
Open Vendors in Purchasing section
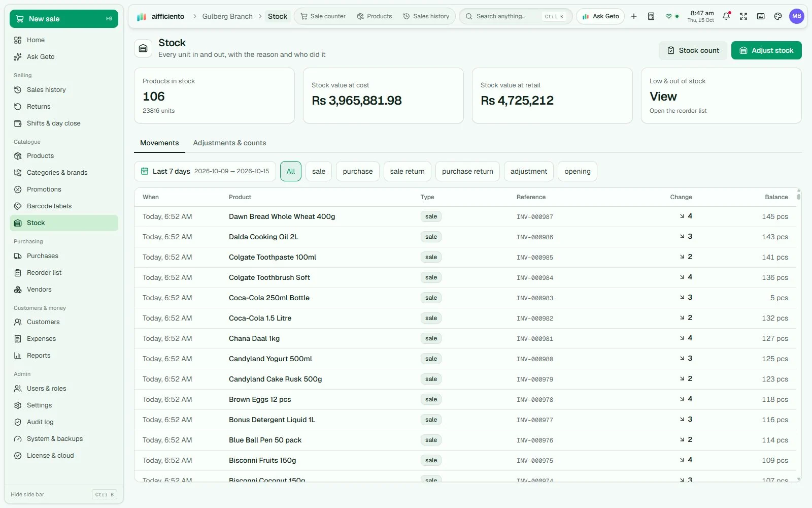64,290
